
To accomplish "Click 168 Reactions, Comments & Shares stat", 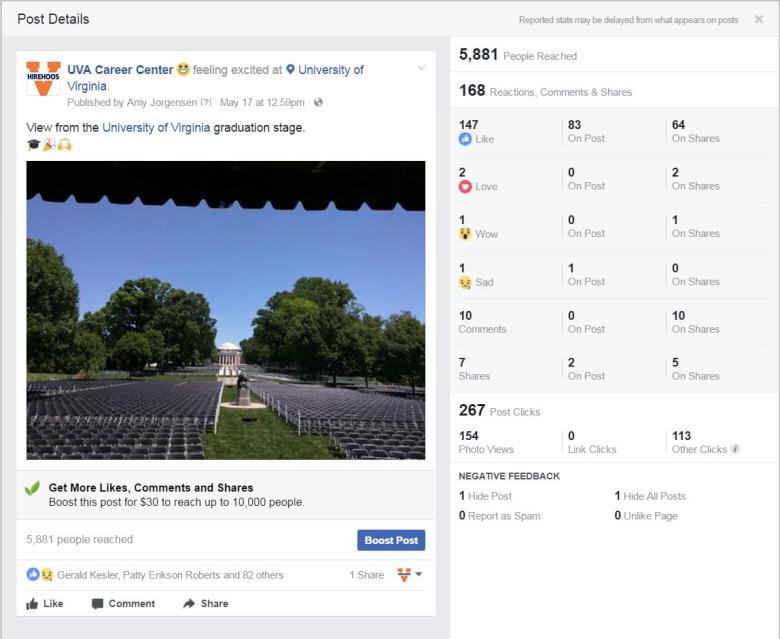I will 545,91.
